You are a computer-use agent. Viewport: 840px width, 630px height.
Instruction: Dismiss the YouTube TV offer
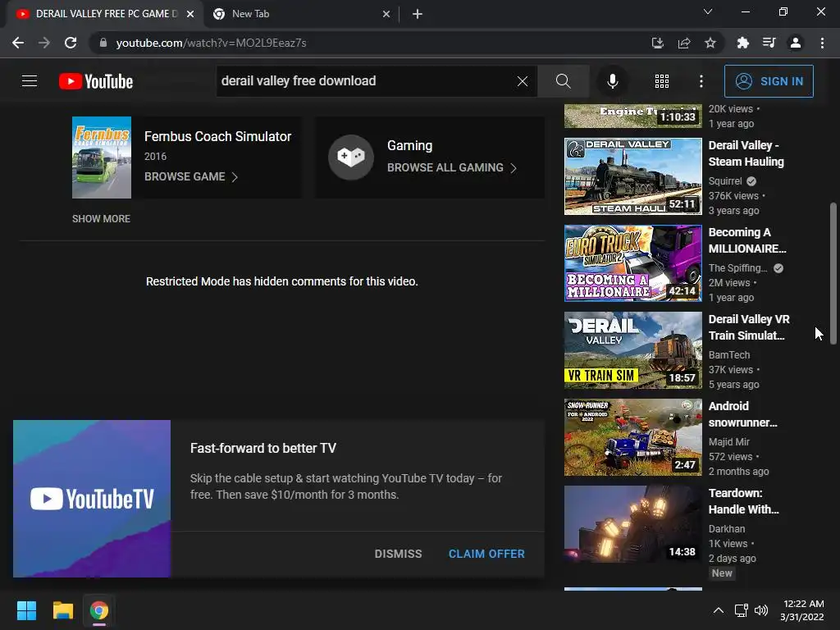[398, 554]
